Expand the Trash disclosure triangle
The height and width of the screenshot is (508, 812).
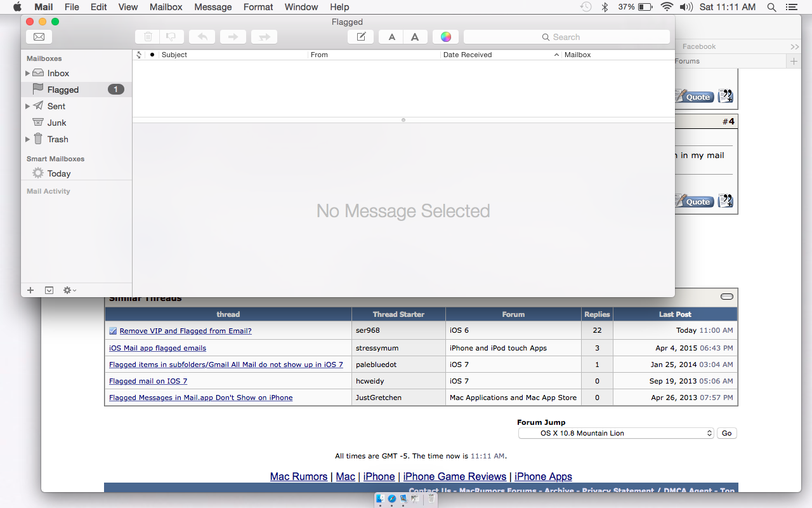click(27, 139)
